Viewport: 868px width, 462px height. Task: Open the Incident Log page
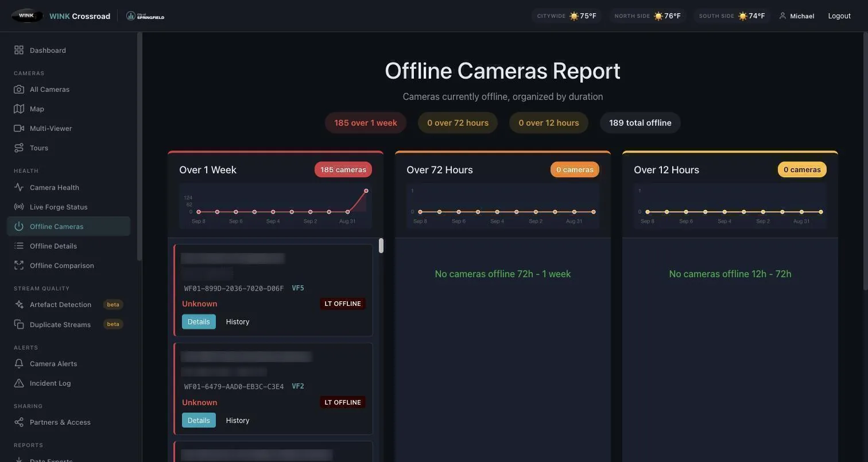68,383
